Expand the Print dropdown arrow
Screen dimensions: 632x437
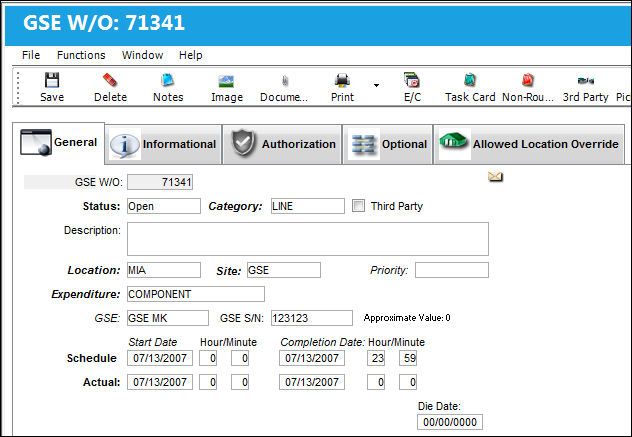coord(376,85)
